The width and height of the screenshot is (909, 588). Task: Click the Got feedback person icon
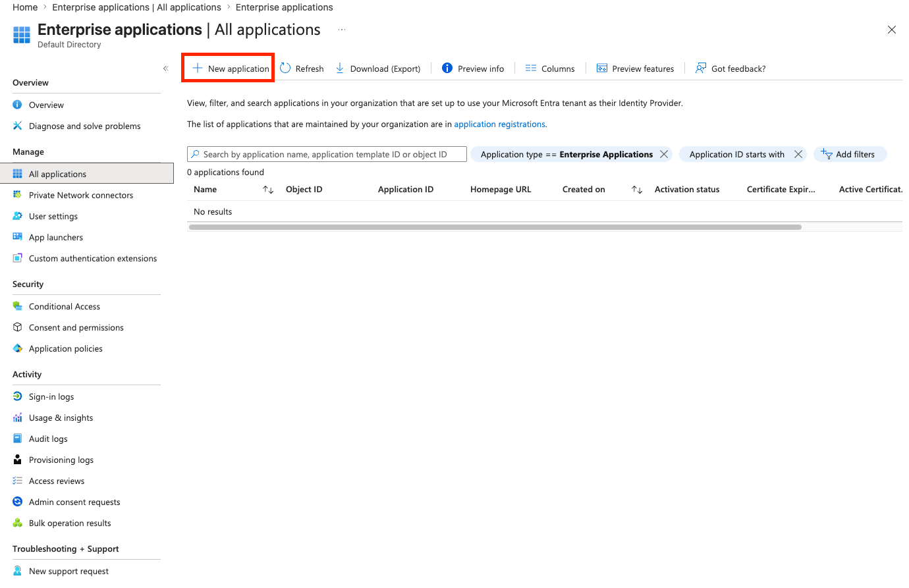(701, 68)
